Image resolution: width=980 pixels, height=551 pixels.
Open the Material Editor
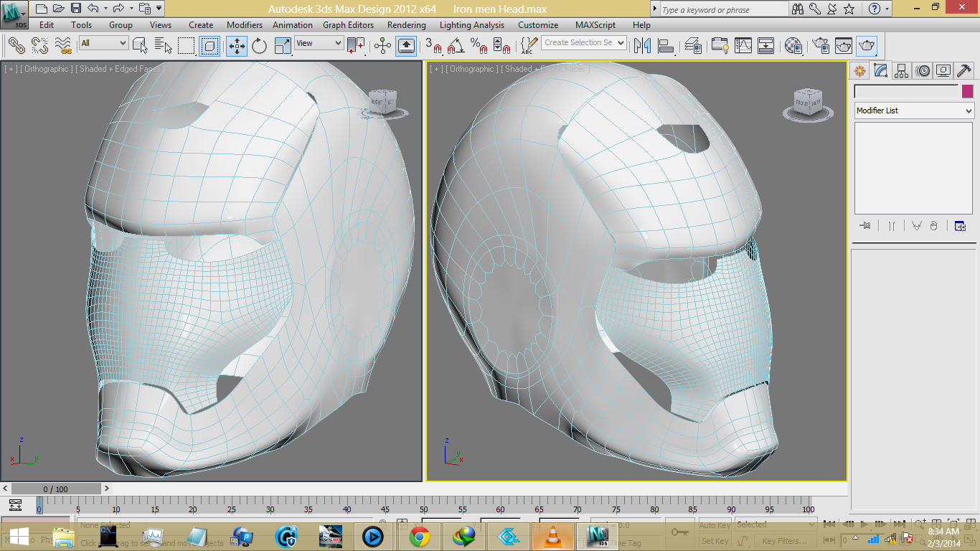click(793, 46)
